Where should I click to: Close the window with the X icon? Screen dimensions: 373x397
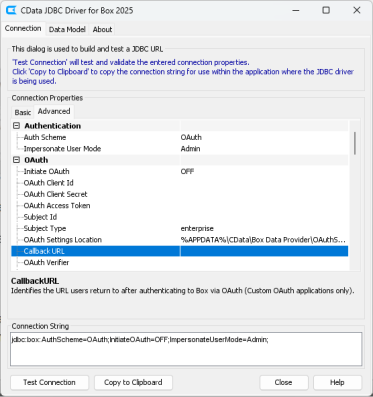[x=357, y=10]
